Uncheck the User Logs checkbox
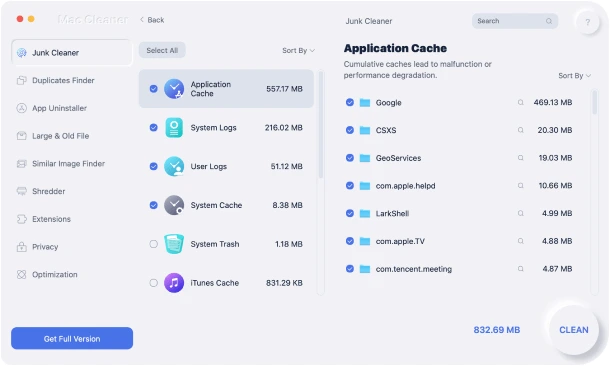This screenshot has width=610, height=366. (154, 166)
